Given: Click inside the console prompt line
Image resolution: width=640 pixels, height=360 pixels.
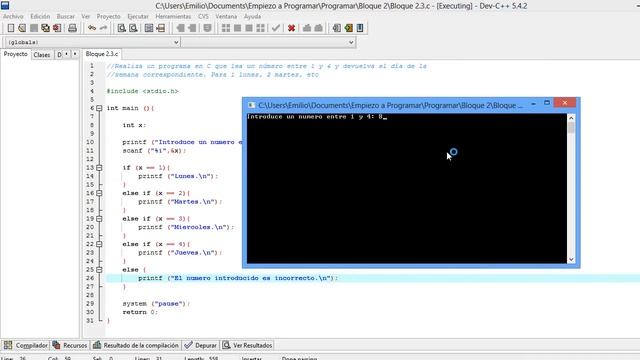Looking at the screenshot, I should tap(317, 117).
